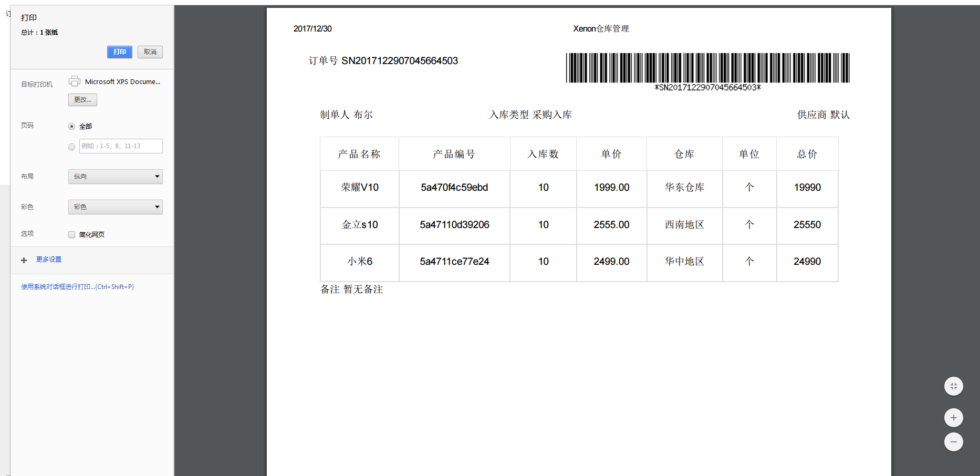980x476 pixels.
Task: Click the 更改 printer button
Action: pos(82,99)
